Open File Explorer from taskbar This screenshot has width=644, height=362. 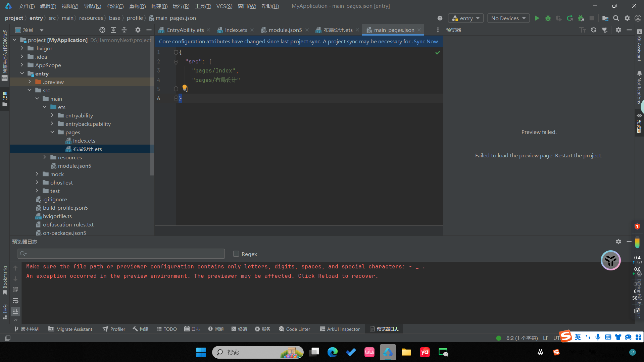pyautogui.click(x=406, y=352)
